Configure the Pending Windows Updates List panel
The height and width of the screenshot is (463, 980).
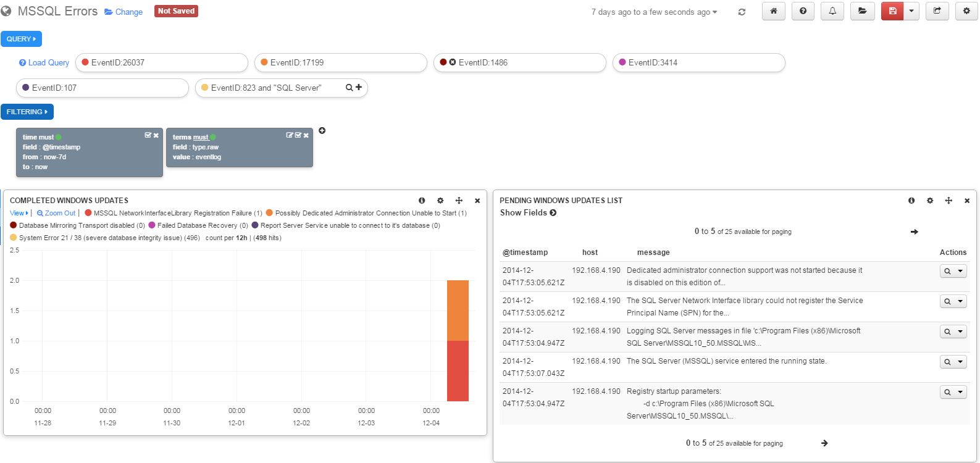tap(930, 201)
